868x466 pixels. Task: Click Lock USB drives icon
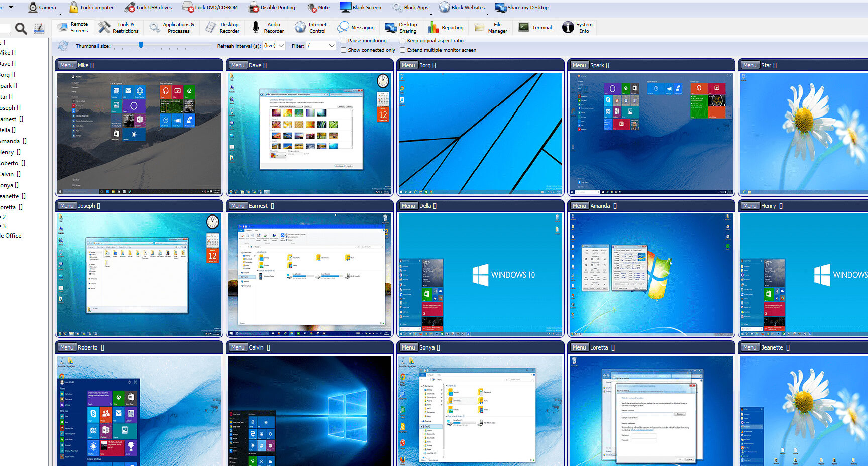[130, 7]
